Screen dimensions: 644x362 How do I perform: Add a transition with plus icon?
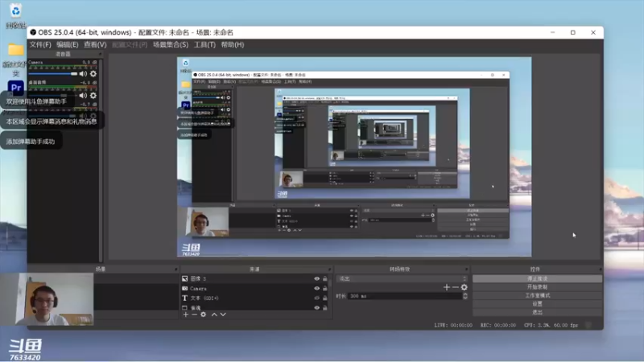[447, 287]
